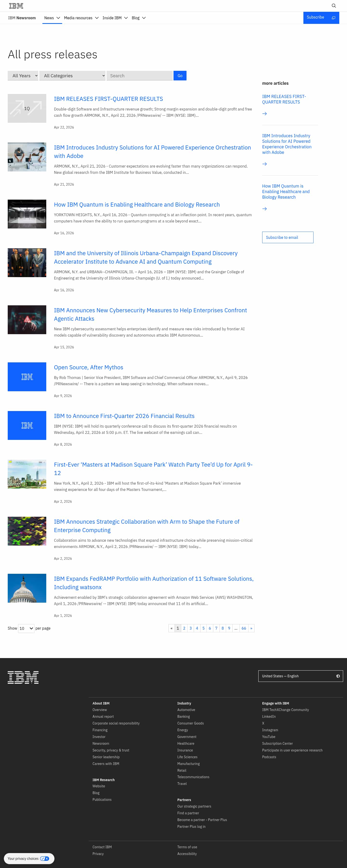Image resolution: width=347 pixels, height=868 pixels.
Task: Click IBM Newsroom home link
Action: [22, 18]
